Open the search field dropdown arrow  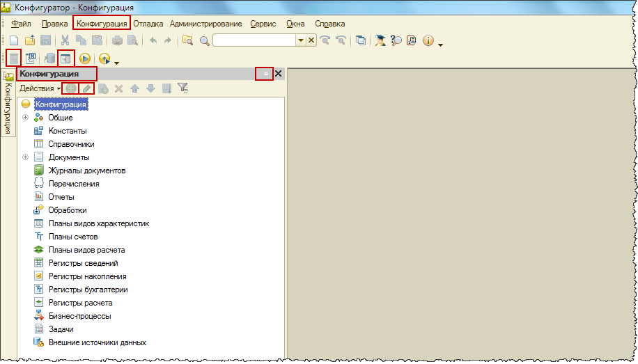[301, 40]
